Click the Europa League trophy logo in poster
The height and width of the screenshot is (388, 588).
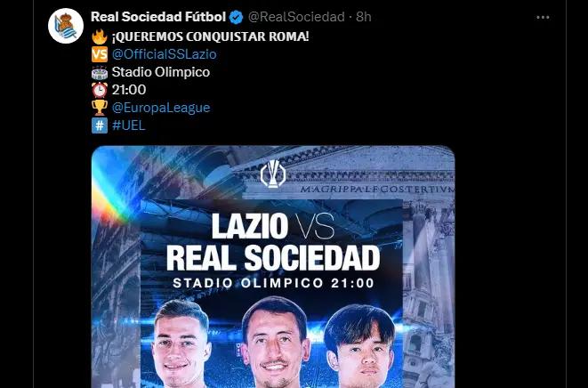tap(273, 174)
